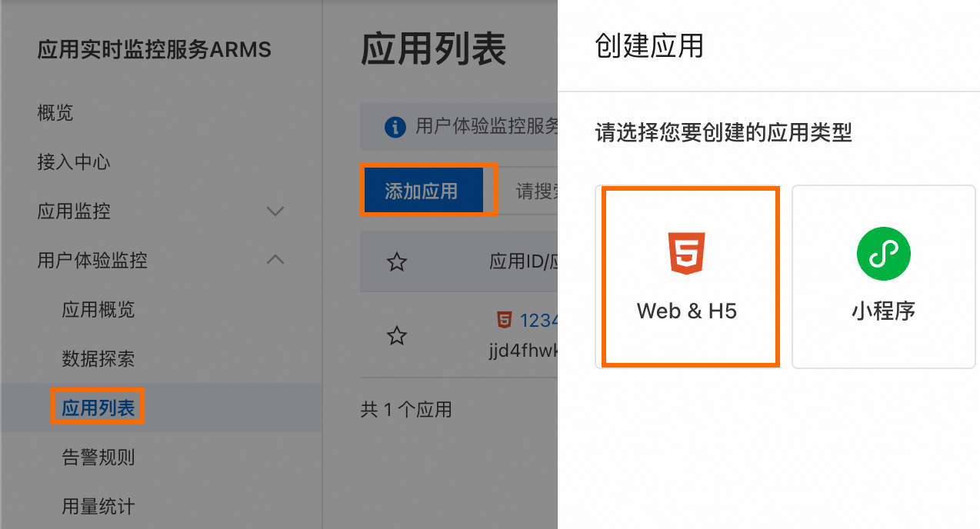Open 应用监控 in the sidebar
Image resolution: width=980 pixels, height=529 pixels.
tap(74, 211)
